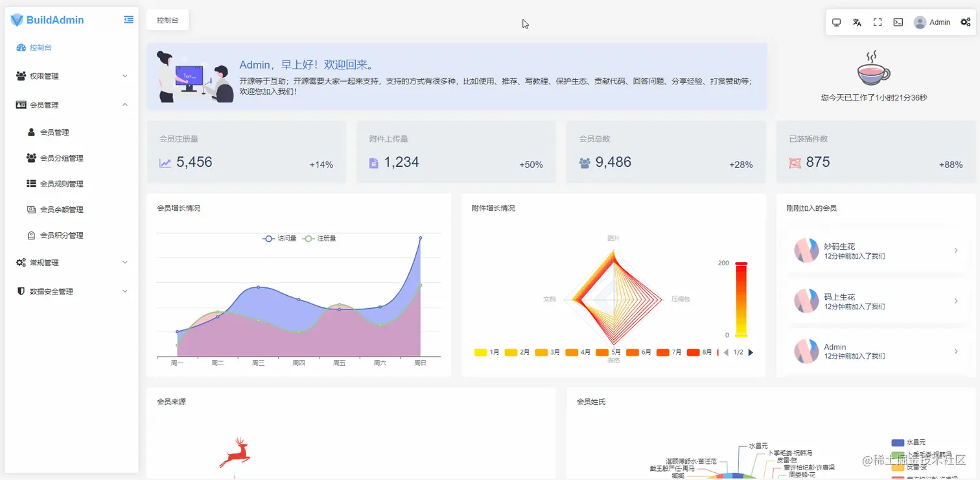The width and height of the screenshot is (980, 480).
Task: Toggle the 注册量 legend in member growth chart
Action: click(x=323, y=238)
